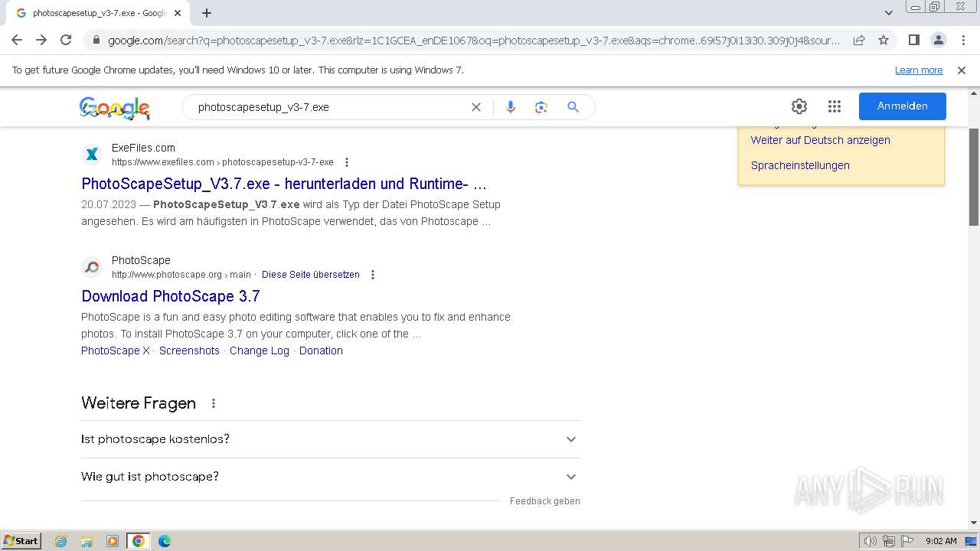Open Download PhotoScape 3.7 result

(171, 296)
